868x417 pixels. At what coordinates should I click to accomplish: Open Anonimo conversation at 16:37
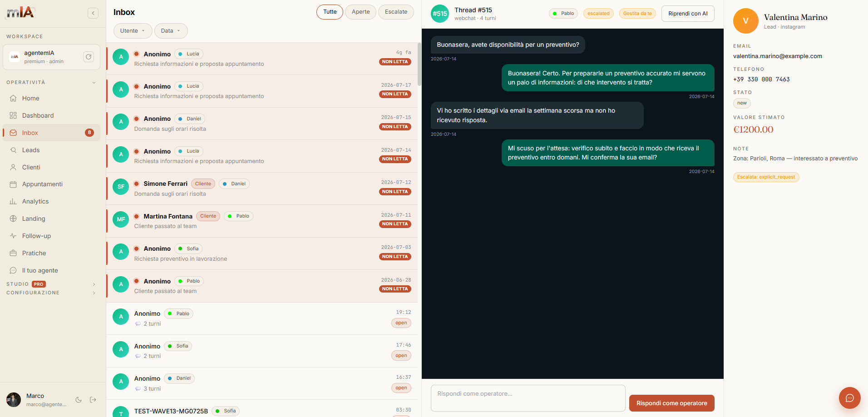[262, 383]
